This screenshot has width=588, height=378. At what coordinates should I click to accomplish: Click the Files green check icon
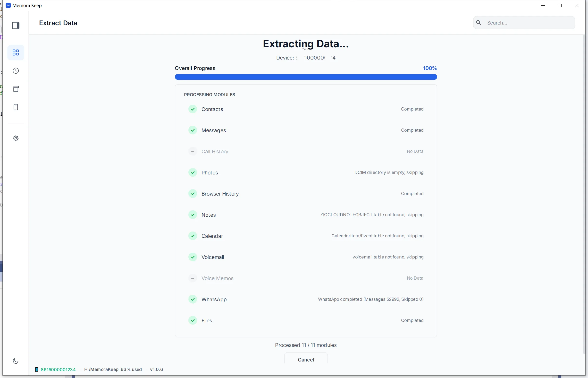(x=193, y=320)
